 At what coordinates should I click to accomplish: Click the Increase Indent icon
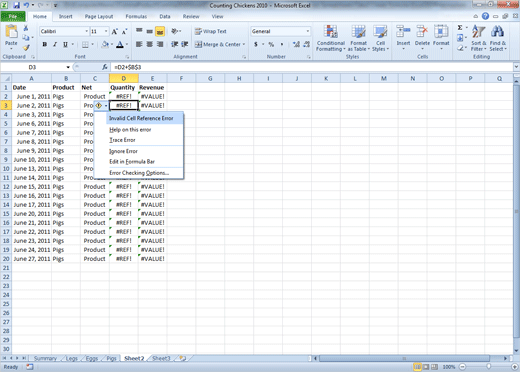(x=185, y=44)
